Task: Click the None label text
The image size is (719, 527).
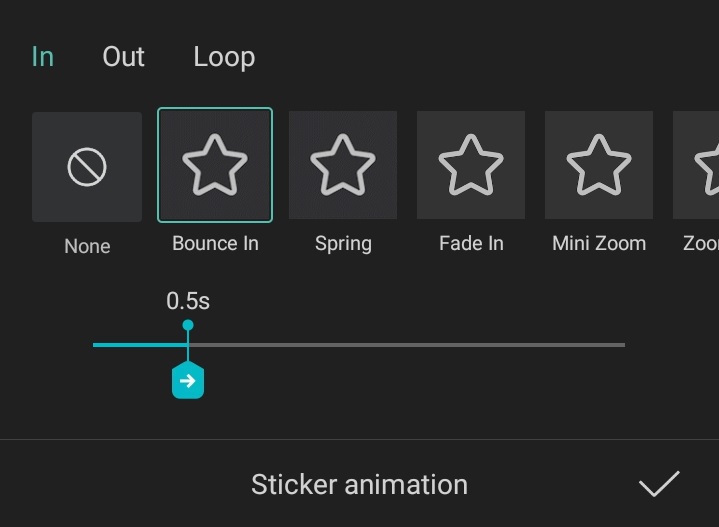Action: click(87, 246)
